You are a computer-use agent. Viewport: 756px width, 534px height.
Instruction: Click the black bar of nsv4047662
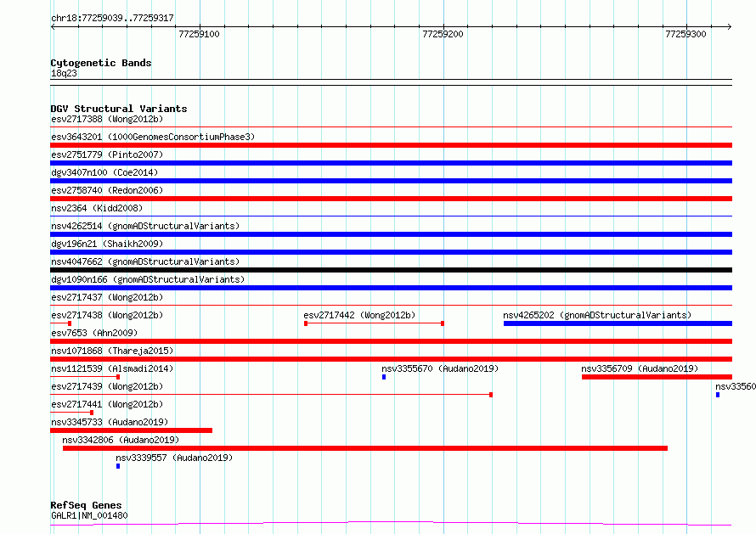391,270
